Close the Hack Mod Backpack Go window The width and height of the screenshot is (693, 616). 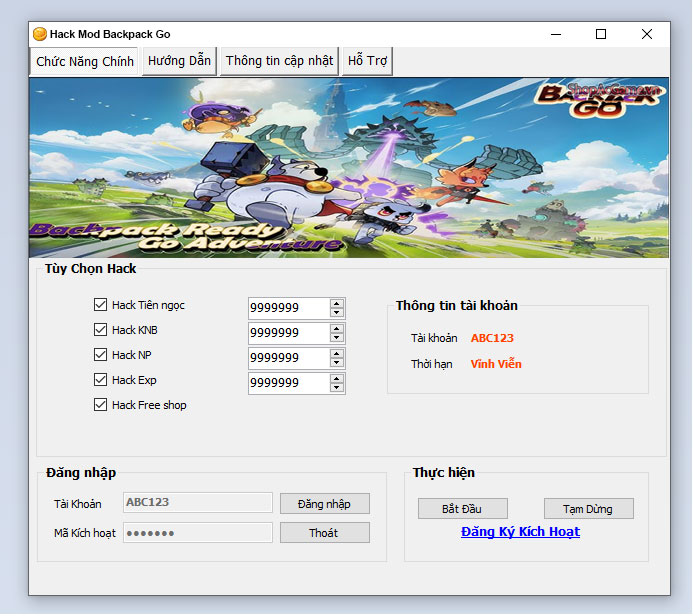coord(647,34)
